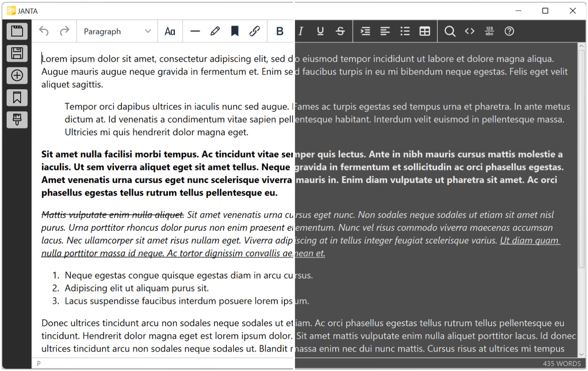This screenshot has width=588, height=371.
Task: Open the Paragraph style dropdown
Action: point(117,31)
